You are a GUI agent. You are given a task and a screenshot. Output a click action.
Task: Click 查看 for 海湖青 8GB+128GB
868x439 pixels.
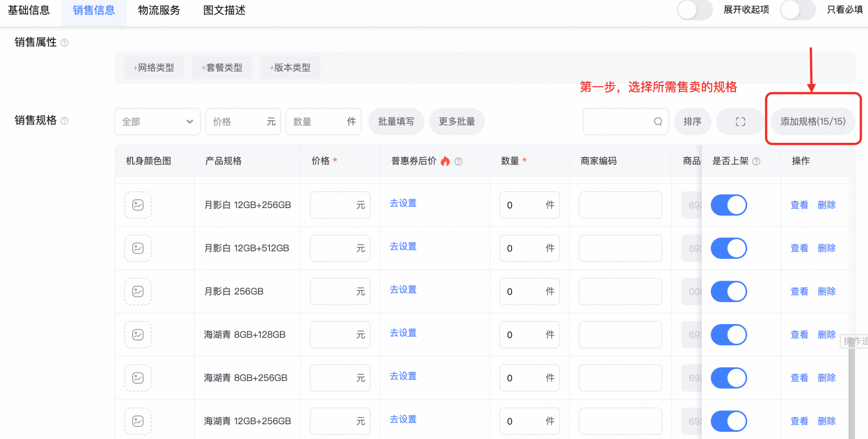point(799,335)
